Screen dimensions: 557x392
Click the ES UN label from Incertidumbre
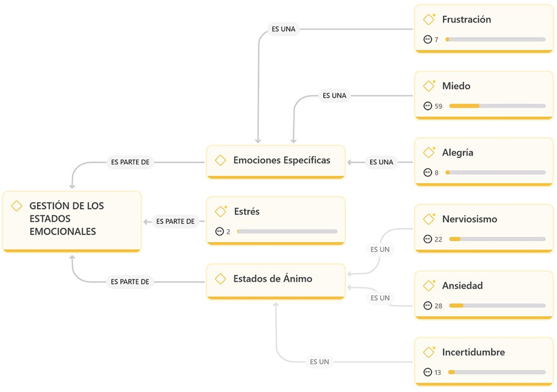(319, 362)
